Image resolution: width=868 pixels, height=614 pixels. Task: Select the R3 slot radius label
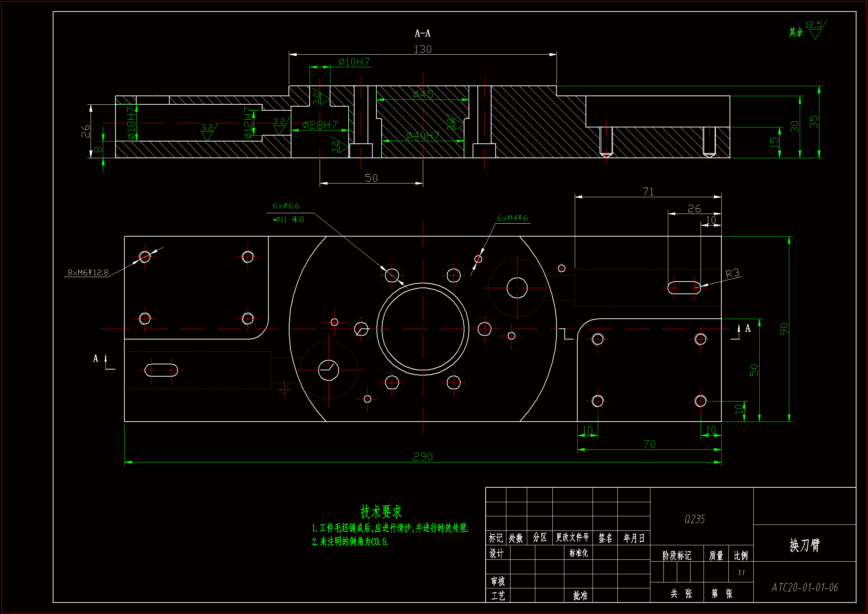point(732,273)
